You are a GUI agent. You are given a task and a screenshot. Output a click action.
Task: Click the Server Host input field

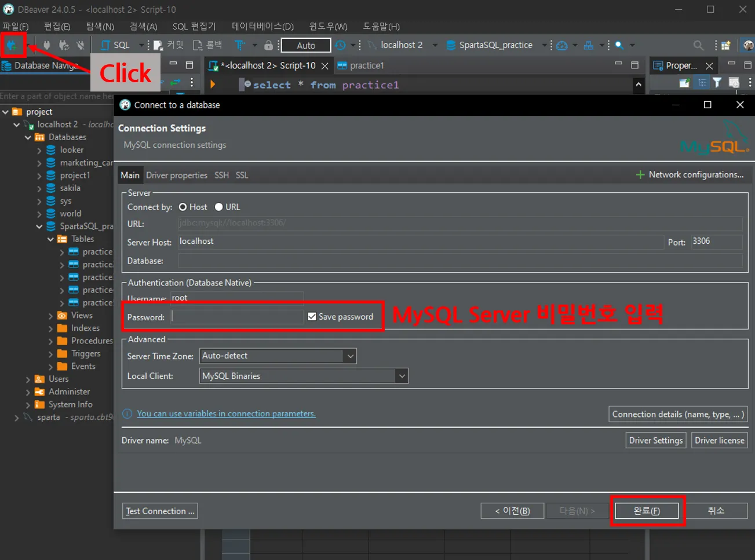(420, 242)
